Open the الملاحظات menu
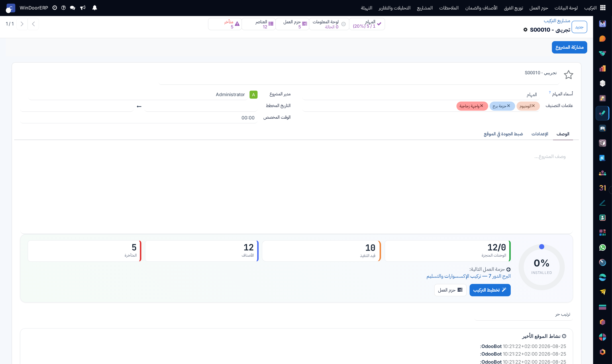612x364 pixels. pyautogui.click(x=449, y=8)
